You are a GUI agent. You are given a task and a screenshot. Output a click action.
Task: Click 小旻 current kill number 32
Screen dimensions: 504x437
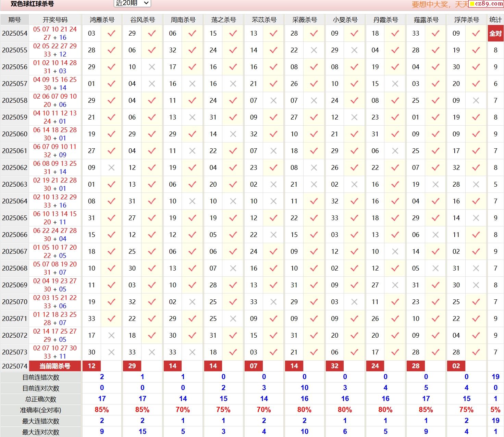335,366
